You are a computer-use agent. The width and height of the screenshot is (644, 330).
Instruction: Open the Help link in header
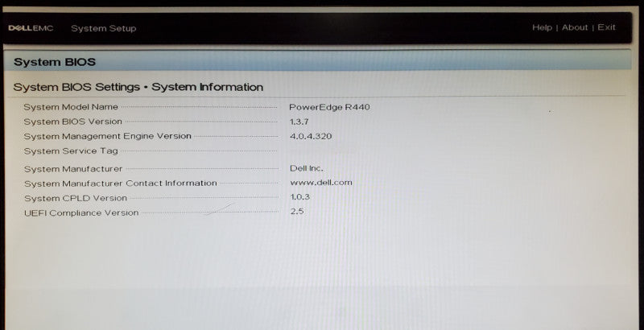[542, 27]
